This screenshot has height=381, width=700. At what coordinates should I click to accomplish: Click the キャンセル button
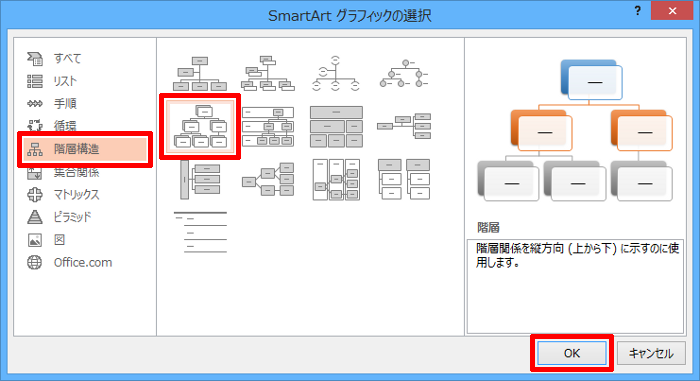(651, 353)
